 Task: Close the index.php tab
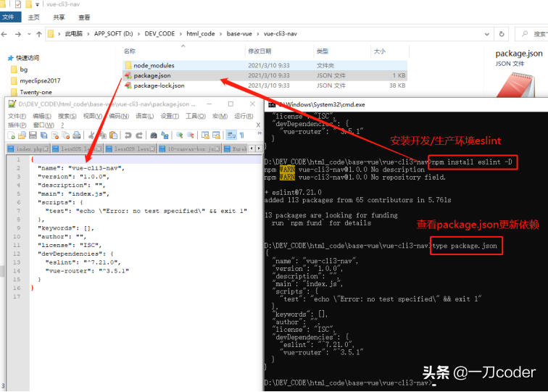click(x=46, y=149)
